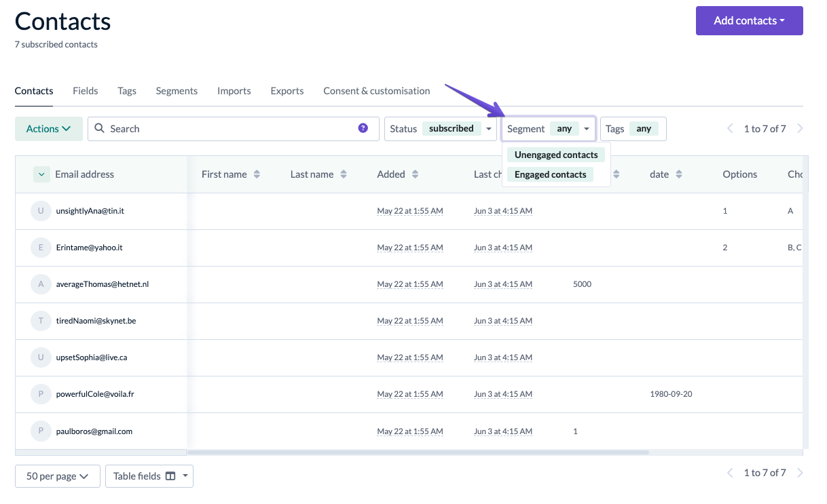Open the Table fields dropdown

(x=149, y=476)
